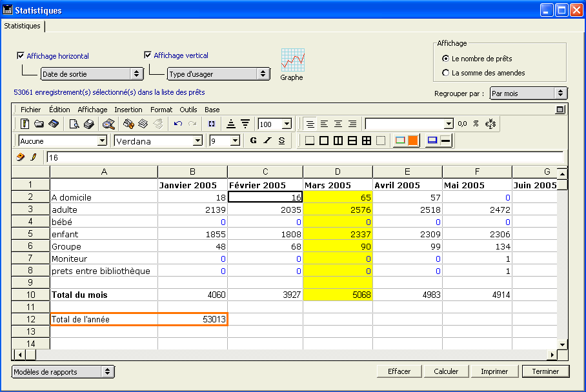Image resolution: width=586 pixels, height=392 pixels.
Task: Click the undo arrow icon
Action: (177, 124)
